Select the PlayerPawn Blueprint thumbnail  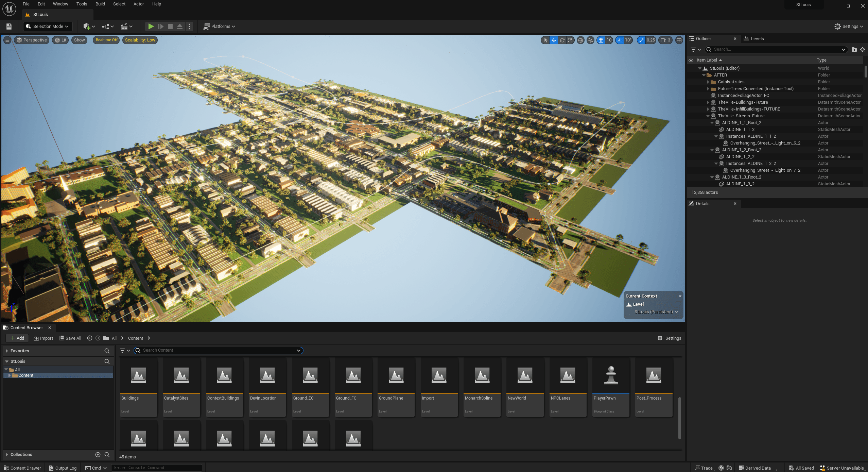point(611,387)
